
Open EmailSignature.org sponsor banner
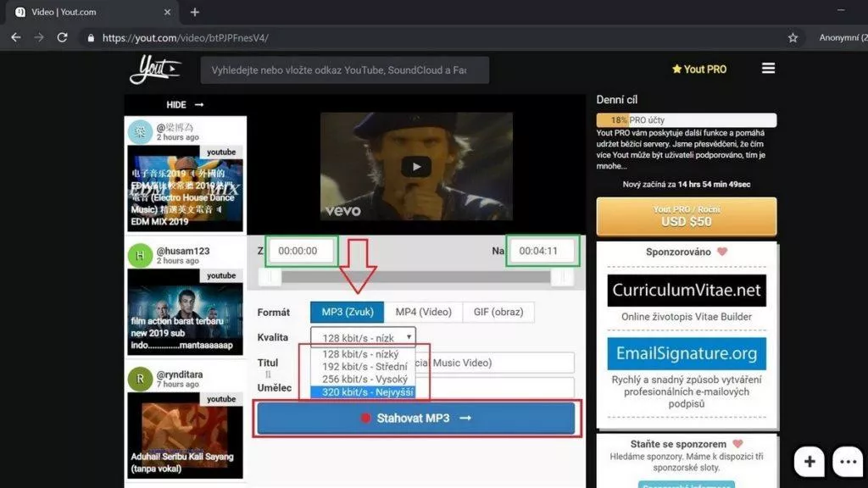[x=687, y=353]
